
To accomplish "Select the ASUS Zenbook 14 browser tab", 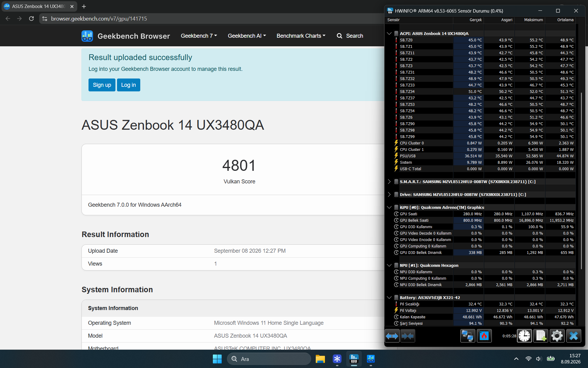I will point(39,6).
